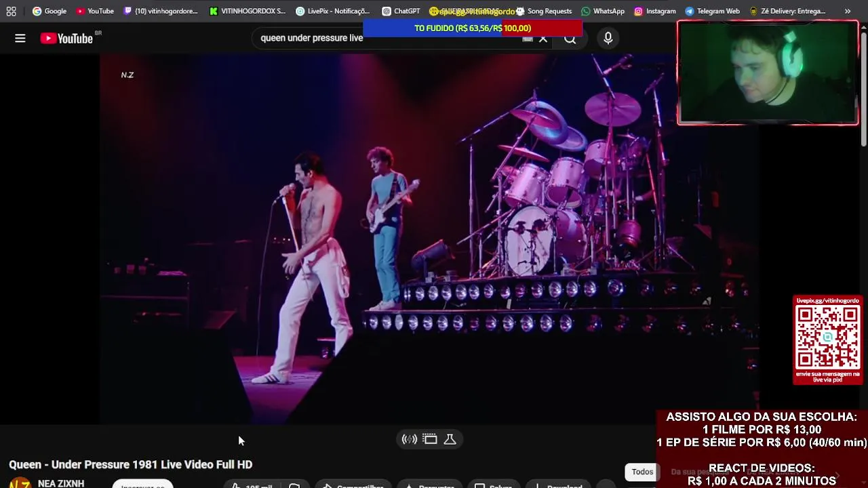
Task: Select the video title 'Queen - Under Pressure 1981'
Action: 130,464
